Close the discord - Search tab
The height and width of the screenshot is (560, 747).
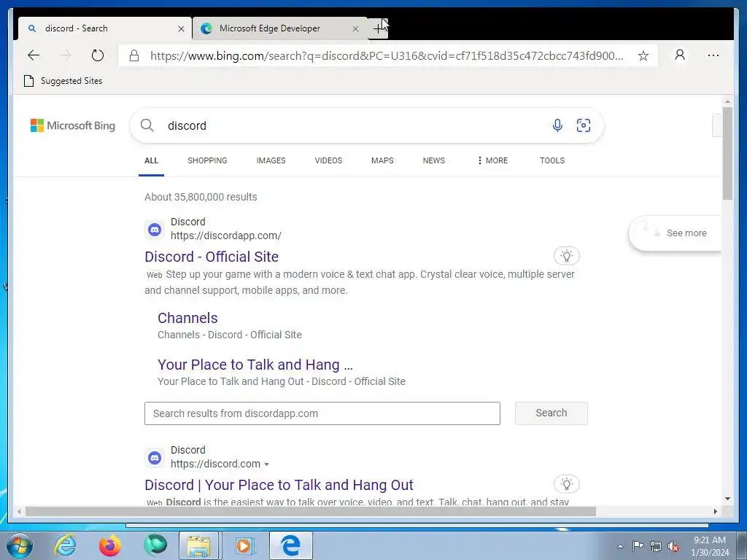[181, 28]
